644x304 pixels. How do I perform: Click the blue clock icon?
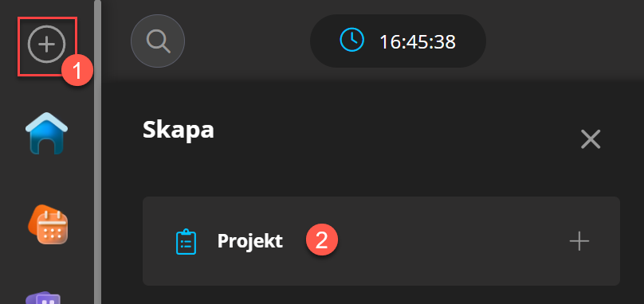pyautogui.click(x=352, y=40)
